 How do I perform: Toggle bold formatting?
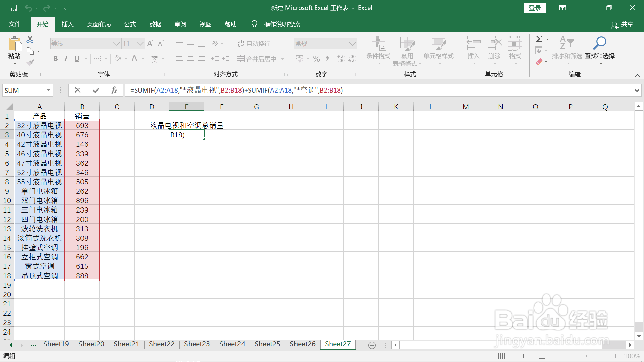click(55, 58)
